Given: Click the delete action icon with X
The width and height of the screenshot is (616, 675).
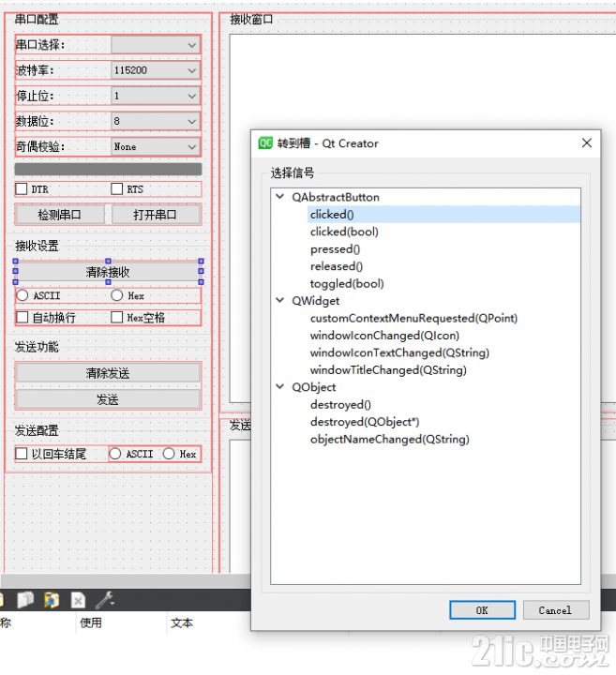Looking at the screenshot, I should (x=78, y=600).
